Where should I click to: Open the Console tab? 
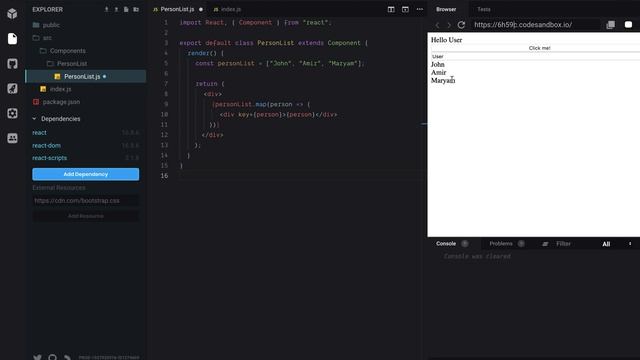pos(446,244)
